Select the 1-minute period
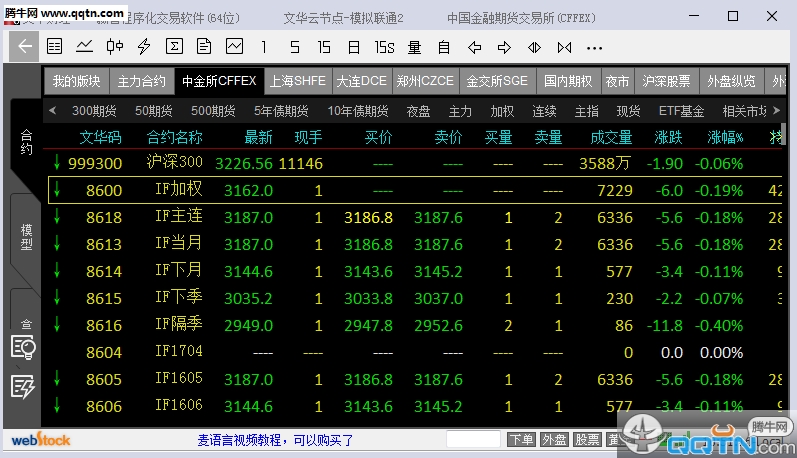The width and height of the screenshot is (797, 458). point(264,47)
